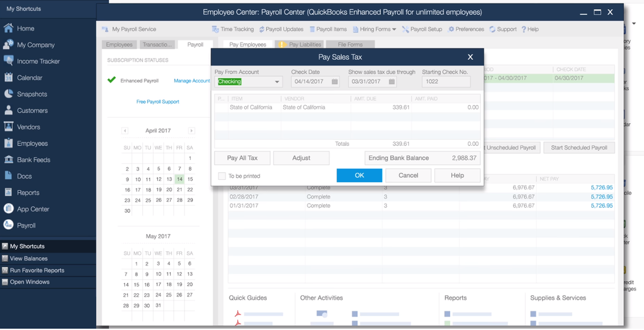Open Docs in the sidebar
The height and width of the screenshot is (330, 644).
click(17, 176)
